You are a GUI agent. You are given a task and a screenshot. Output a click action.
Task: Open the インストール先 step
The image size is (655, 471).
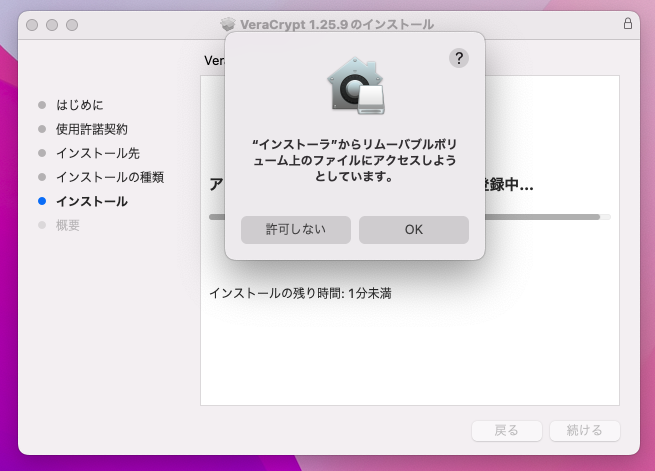pos(97,153)
